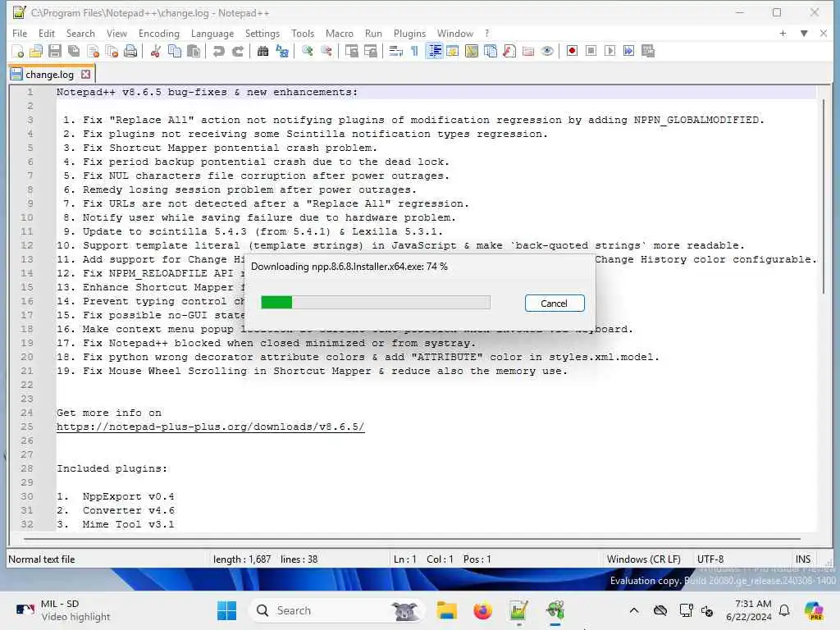Click the Playback macro icon
Image resolution: width=840 pixels, height=630 pixels.
coord(609,52)
